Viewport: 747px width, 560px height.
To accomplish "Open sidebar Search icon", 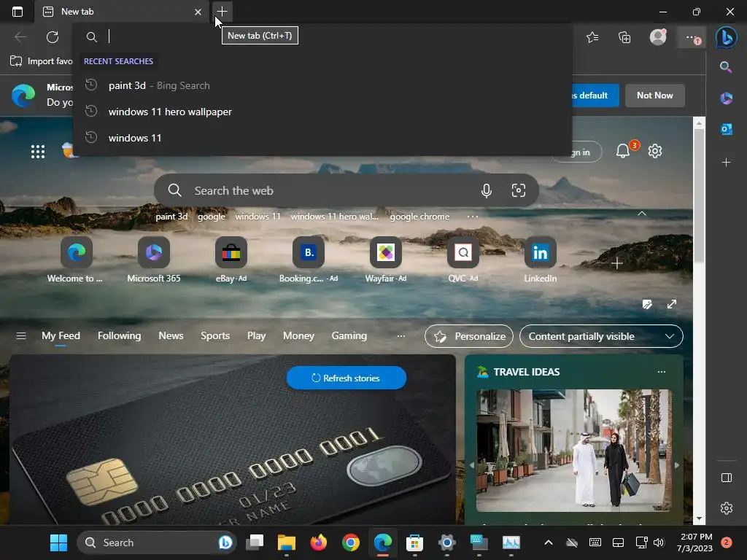I will 726,66.
